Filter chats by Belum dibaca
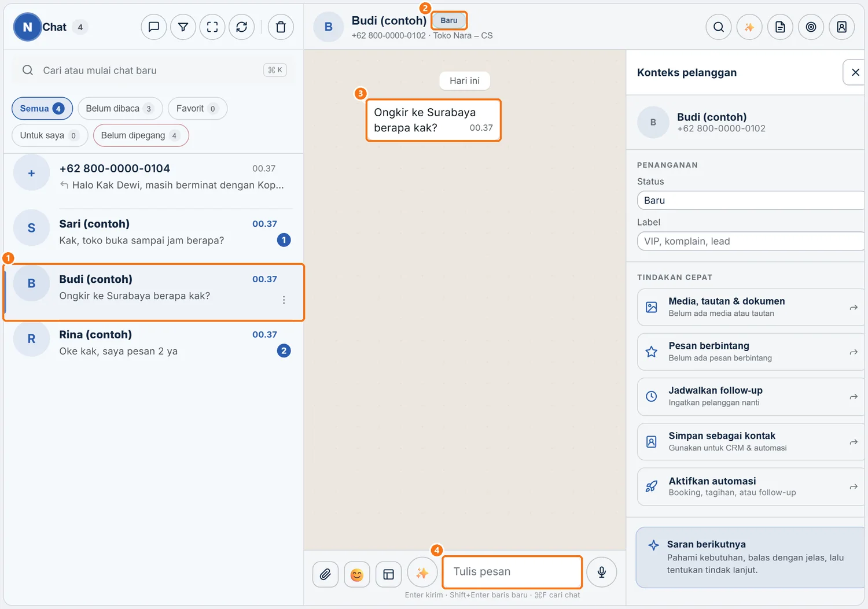868x609 pixels. click(x=120, y=108)
